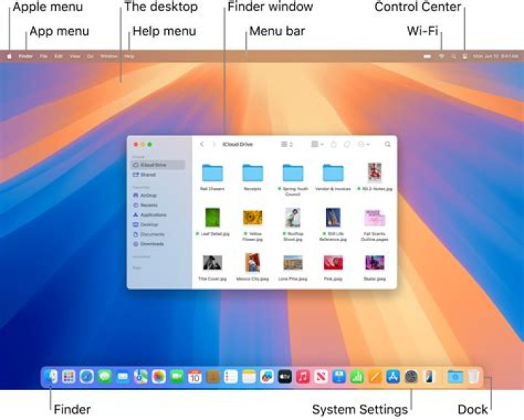Open the Contacts app in Dock

(213, 377)
